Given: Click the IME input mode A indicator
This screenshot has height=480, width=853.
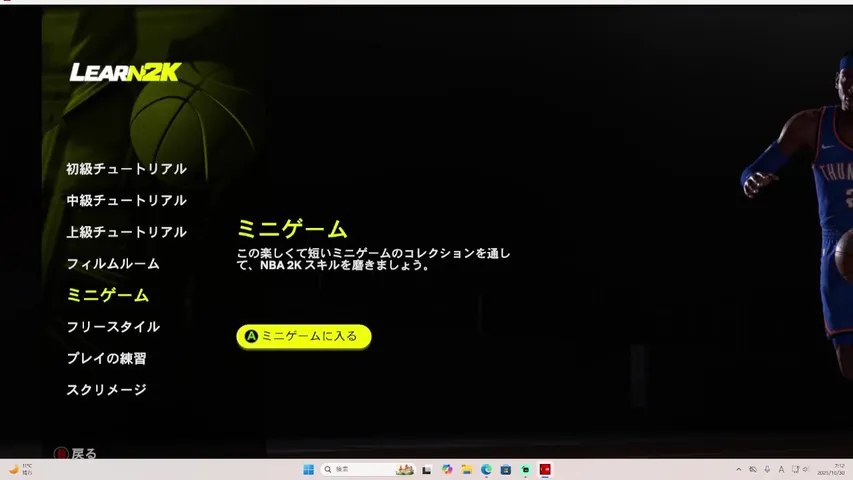Looking at the screenshot, I should [x=781, y=470].
